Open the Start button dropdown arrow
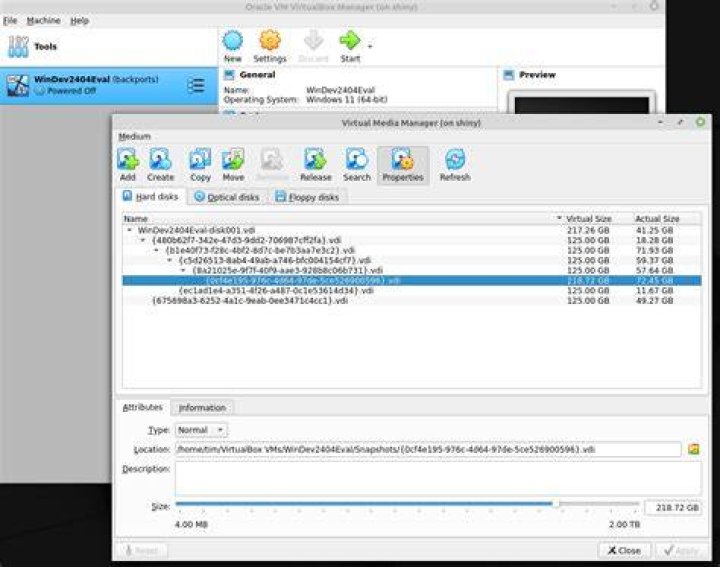Screen dimensions: 720x567 (x=370, y=46)
